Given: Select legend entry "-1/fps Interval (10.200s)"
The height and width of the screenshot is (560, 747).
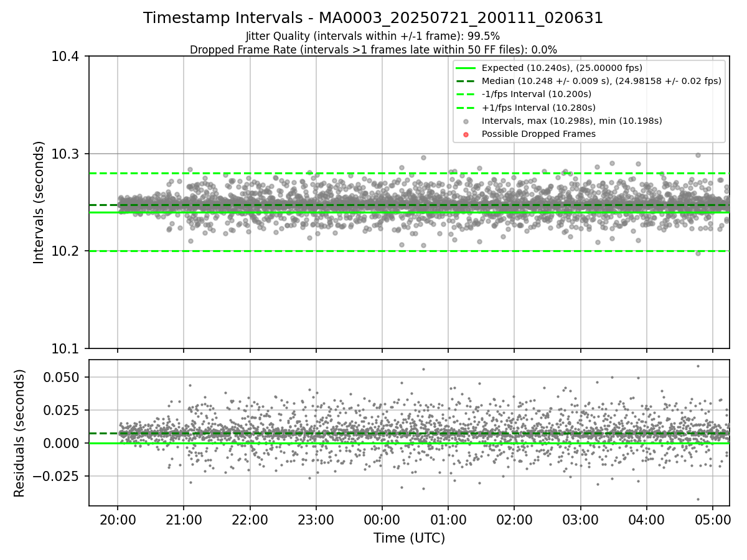Looking at the screenshot, I should 537,94.
